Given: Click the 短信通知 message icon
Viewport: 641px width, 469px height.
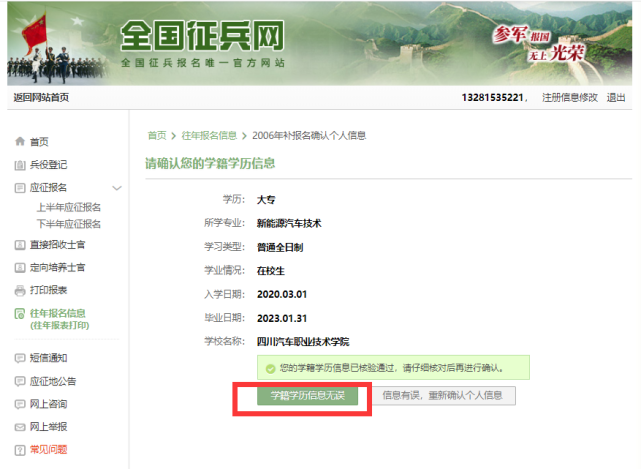Looking at the screenshot, I should coord(20,358).
